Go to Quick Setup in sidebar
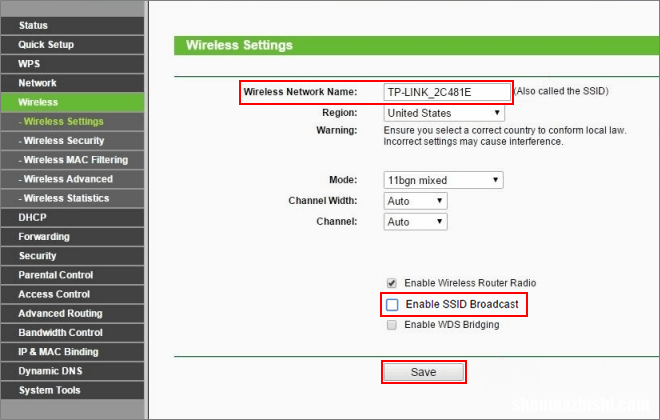Viewport: 660px width, 420px height. click(72, 45)
